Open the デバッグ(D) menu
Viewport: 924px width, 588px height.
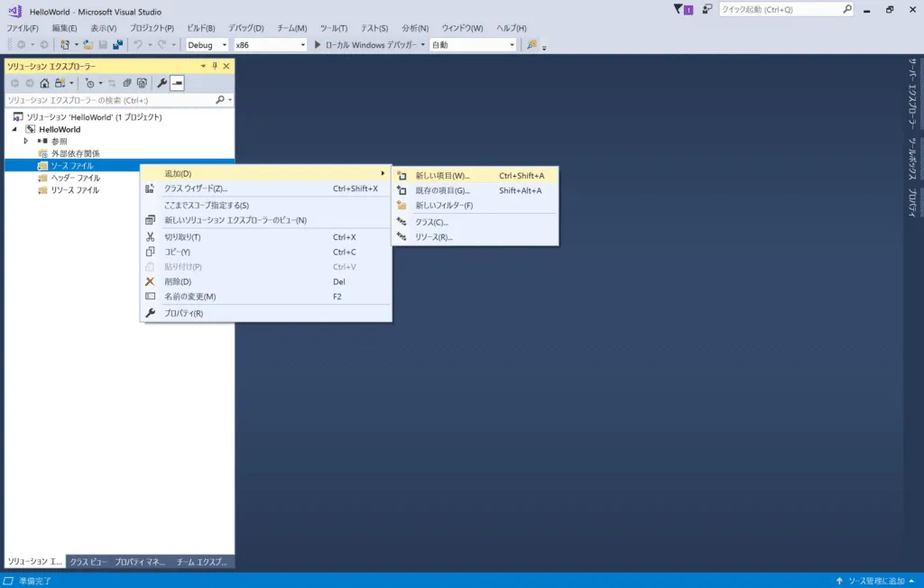245,28
